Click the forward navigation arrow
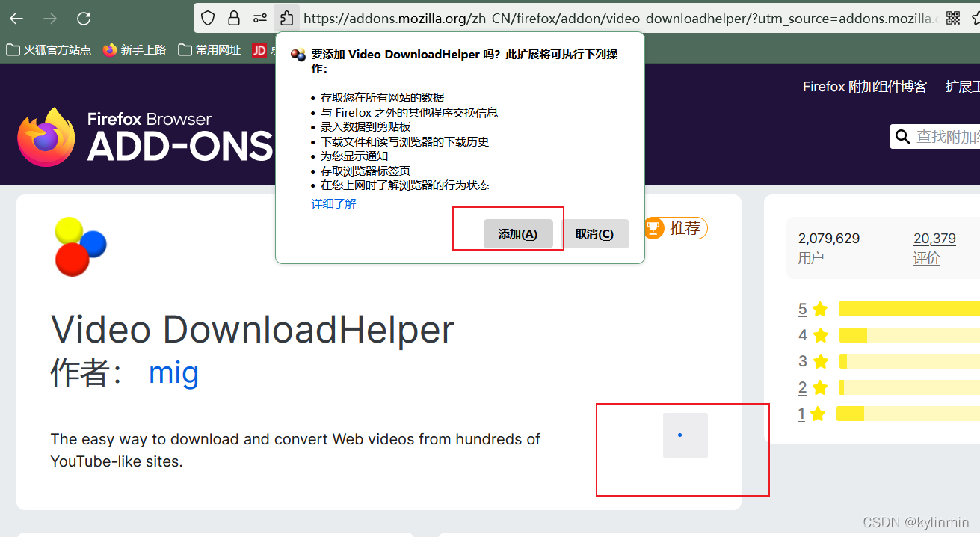This screenshot has height=537, width=980. pyautogui.click(x=50, y=19)
